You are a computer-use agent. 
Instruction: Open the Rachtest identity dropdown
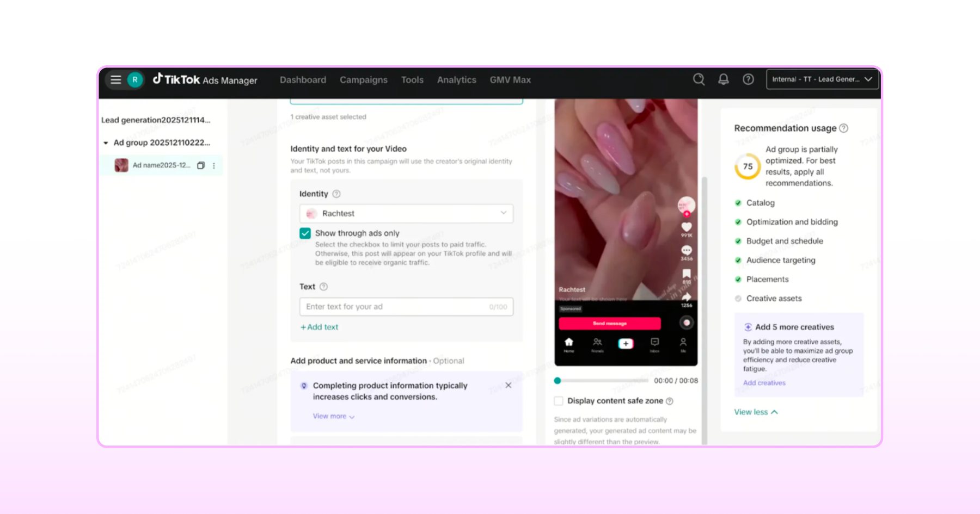point(406,213)
